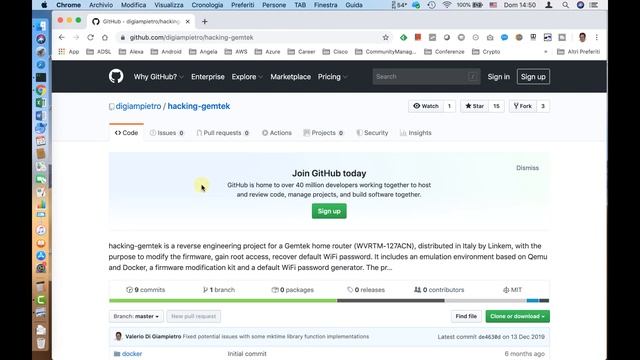This screenshot has height=360, width=640.
Task: Open the Apple menu
Action: pos(44,5)
